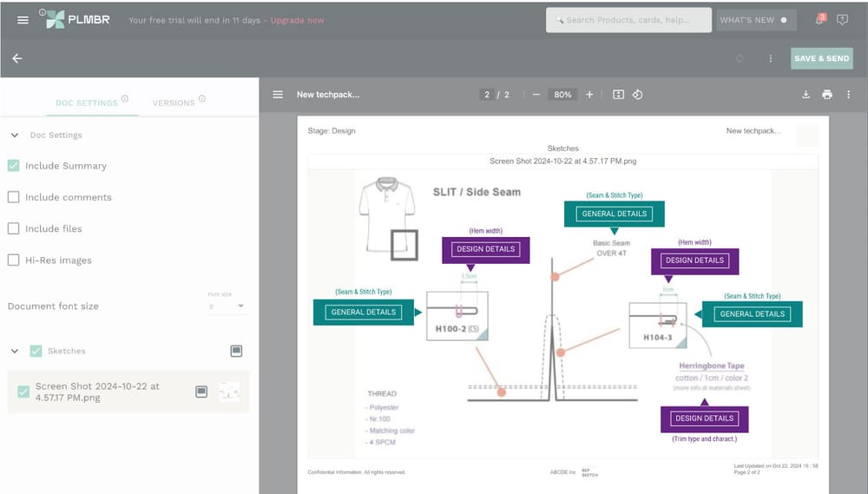Go back using the left arrow
Image resolution: width=868 pixels, height=494 pixels.
pos(17,58)
